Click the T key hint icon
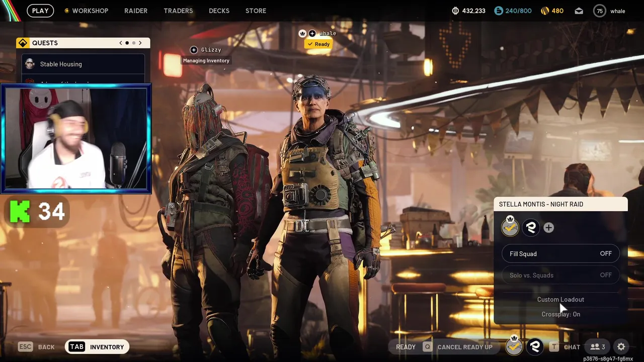The image size is (644, 362). tap(554, 347)
